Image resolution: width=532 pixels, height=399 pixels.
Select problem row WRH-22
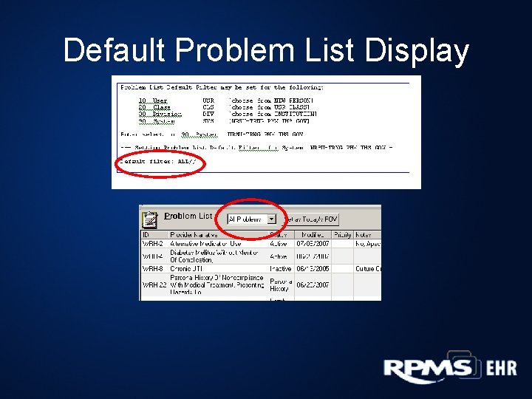[x=261, y=284]
